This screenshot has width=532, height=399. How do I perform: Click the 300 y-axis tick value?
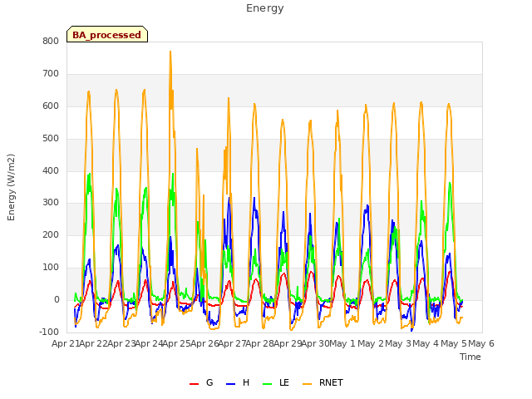[51, 203]
